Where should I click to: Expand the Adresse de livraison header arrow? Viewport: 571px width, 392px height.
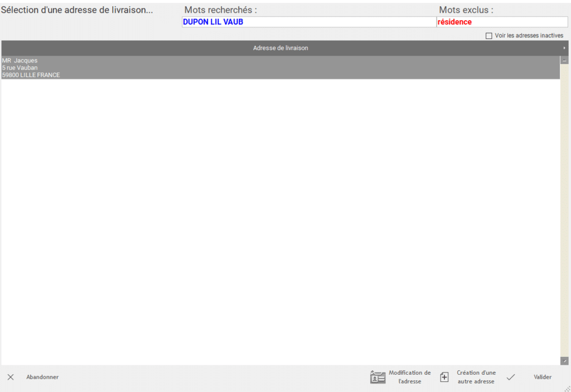click(564, 48)
